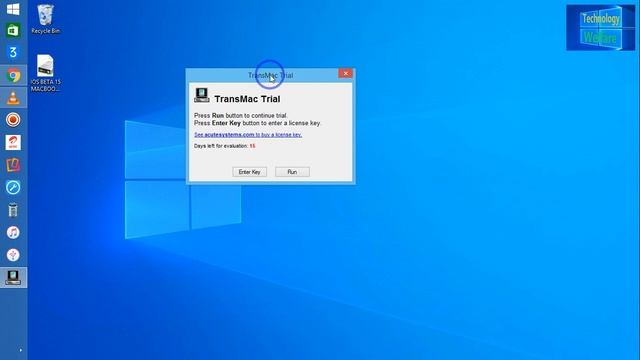Select the IOS BETA 15 MACBOO... desktop file
The width and height of the screenshot is (640, 360).
click(45, 73)
